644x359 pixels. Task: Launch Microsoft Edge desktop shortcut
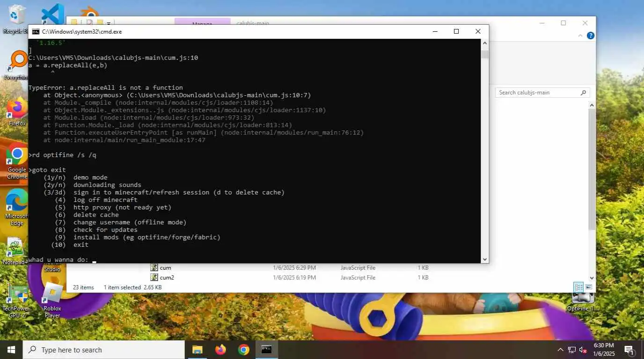tap(17, 208)
